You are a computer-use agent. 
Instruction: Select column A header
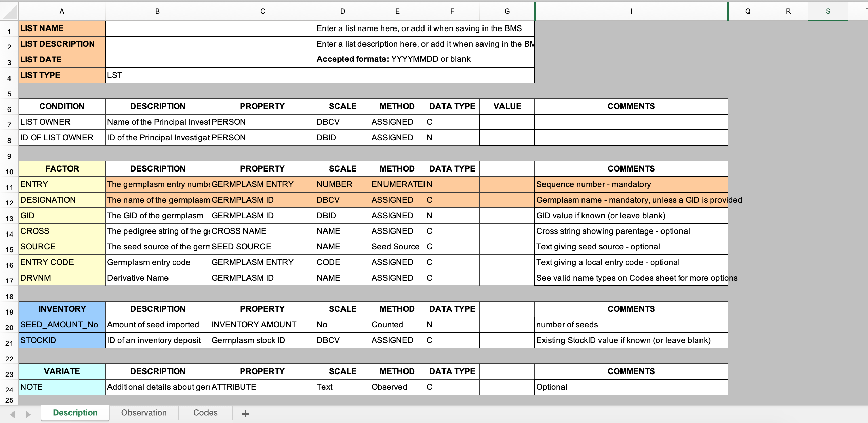(x=62, y=11)
